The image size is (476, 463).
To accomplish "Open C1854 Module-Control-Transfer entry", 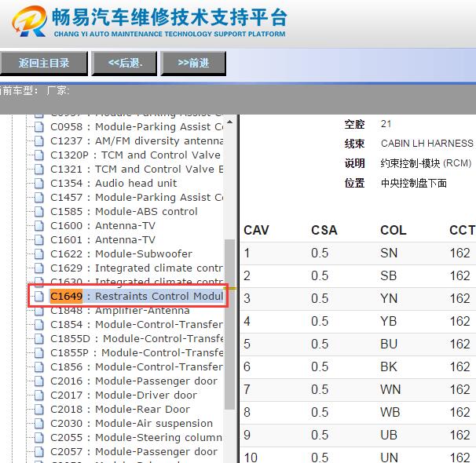I will point(137,324).
